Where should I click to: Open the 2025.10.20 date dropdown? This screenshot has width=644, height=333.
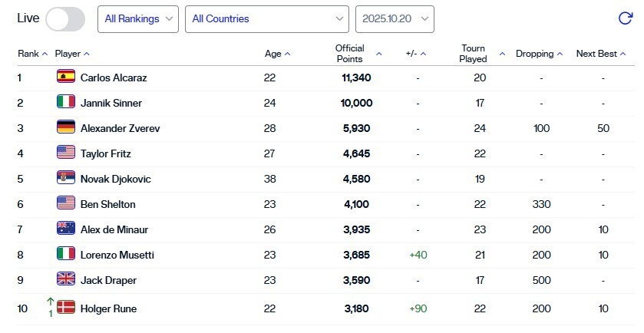(x=395, y=19)
